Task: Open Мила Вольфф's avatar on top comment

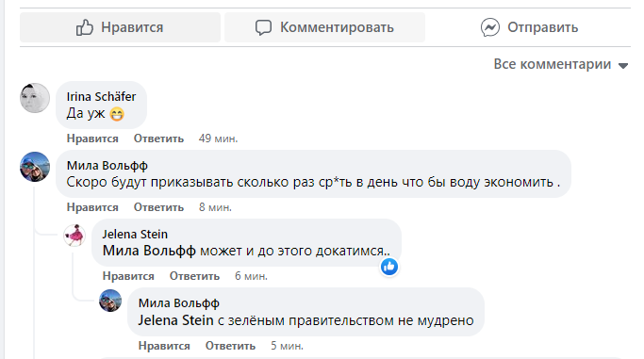Action: 35,167
